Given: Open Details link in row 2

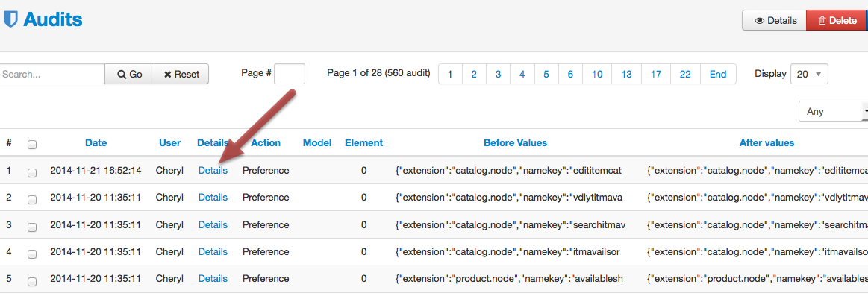Looking at the screenshot, I should pyautogui.click(x=213, y=197).
